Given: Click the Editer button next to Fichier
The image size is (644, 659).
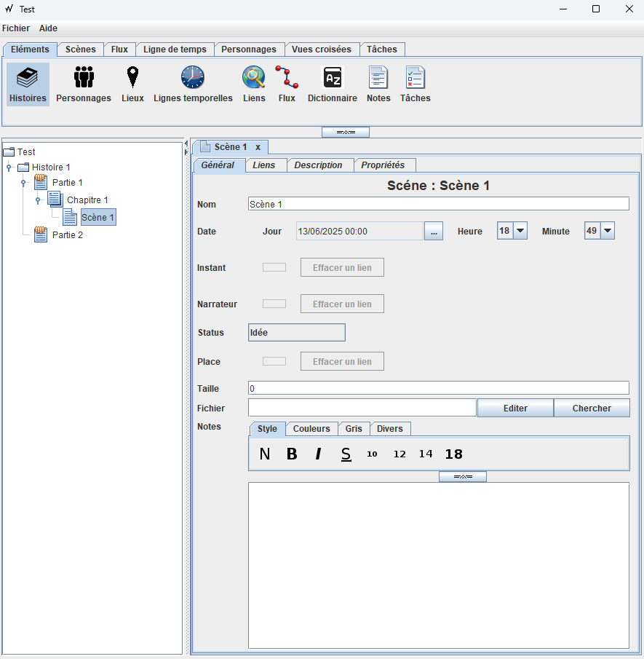Looking at the screenshot, I should coord(514,408).
